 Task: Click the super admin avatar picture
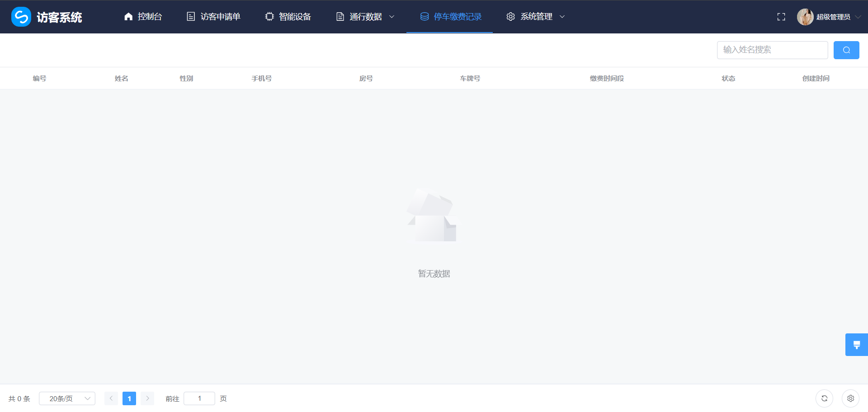click(x=805, y=17)
